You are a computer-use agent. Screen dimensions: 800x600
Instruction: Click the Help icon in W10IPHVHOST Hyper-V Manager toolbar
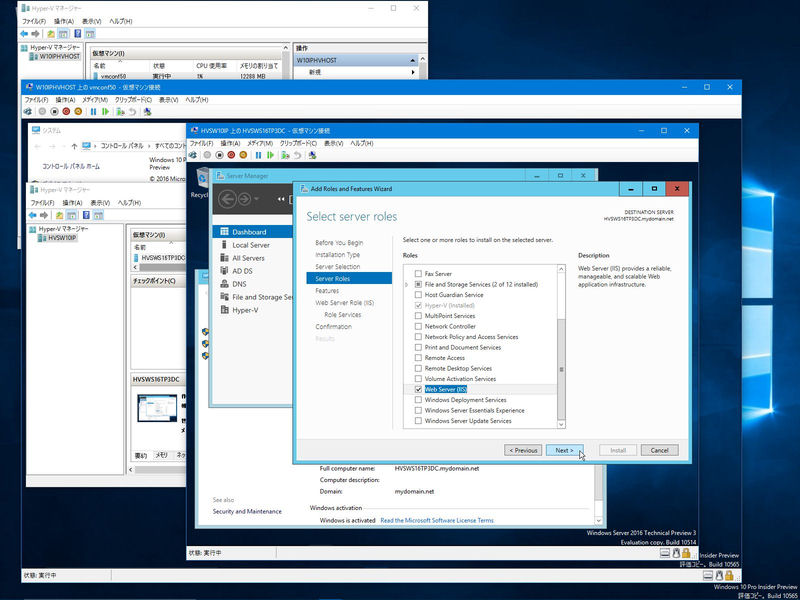78,34
